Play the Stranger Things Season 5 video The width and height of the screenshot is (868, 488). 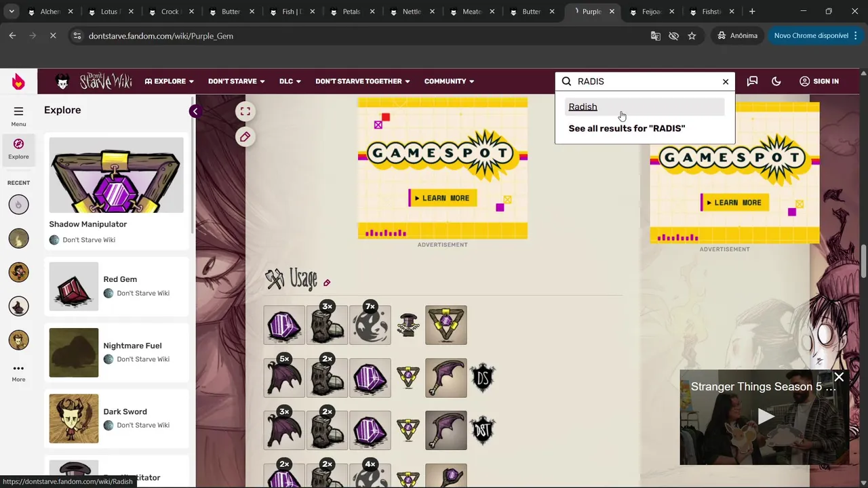(766, 416)
